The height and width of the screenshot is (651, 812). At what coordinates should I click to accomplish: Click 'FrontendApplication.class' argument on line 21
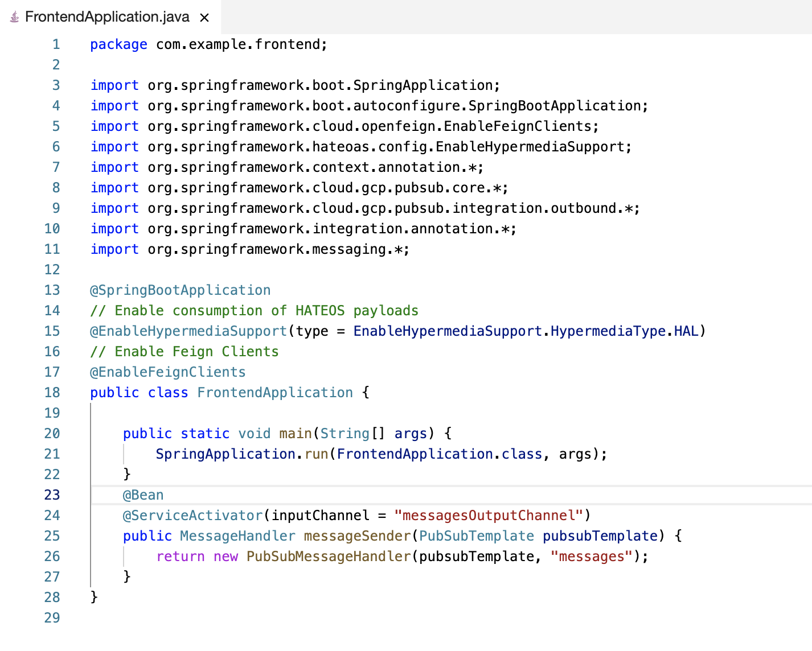440,454
